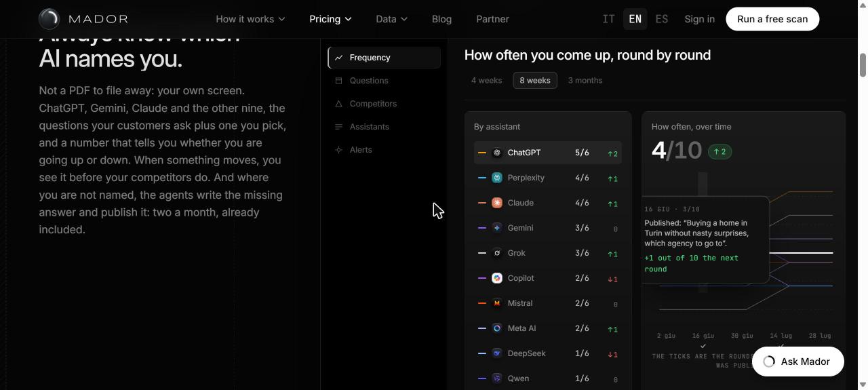Open the Competitors tab in sidebar
Image resolution: width=868 pixels, height=390 pixels.
pos(384,104)
